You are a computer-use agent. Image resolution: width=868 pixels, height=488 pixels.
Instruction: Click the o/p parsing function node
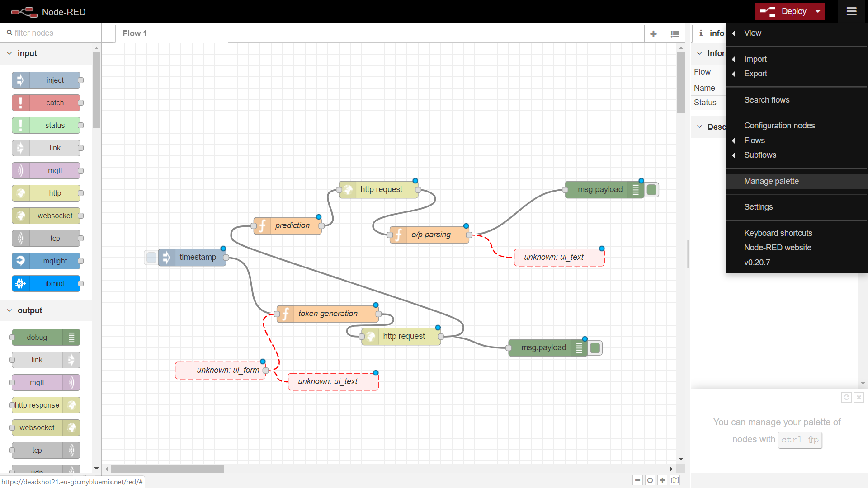coord(429,235)
